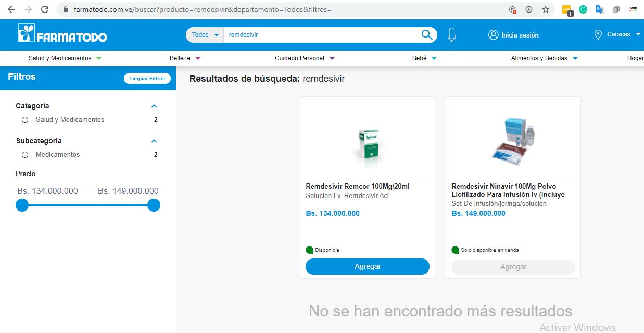Open the Todos department dropdown
The height and width of the screenshot is (333, 644).
pyautogui.click(x=205, y=35)
